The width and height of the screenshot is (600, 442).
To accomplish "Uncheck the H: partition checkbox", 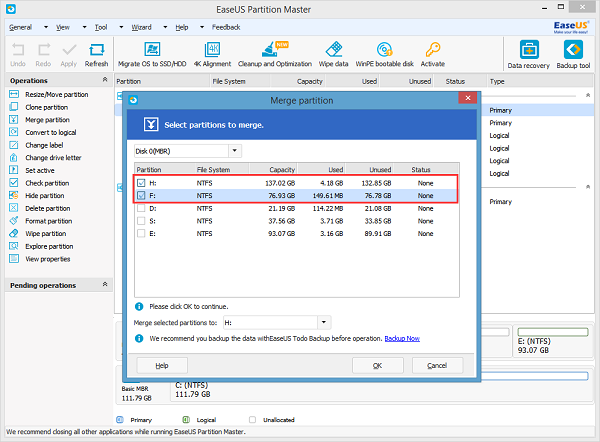I will point(141,183).
